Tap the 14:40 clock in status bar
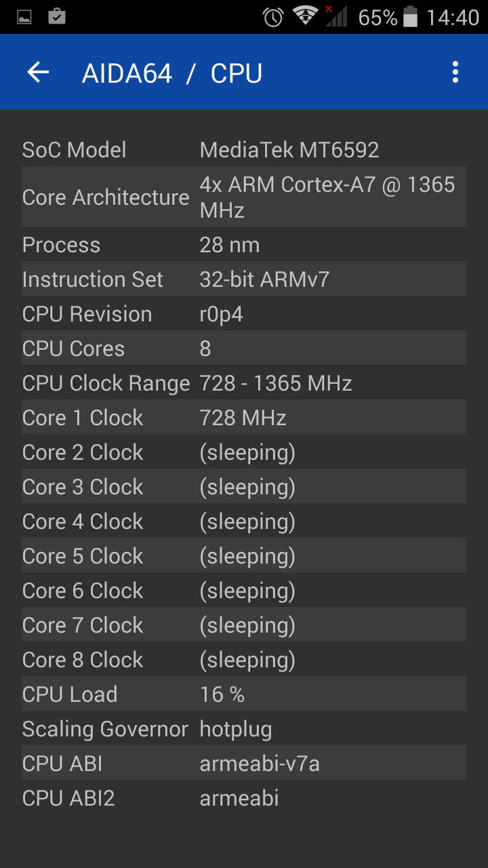 (x=453, y=17)
